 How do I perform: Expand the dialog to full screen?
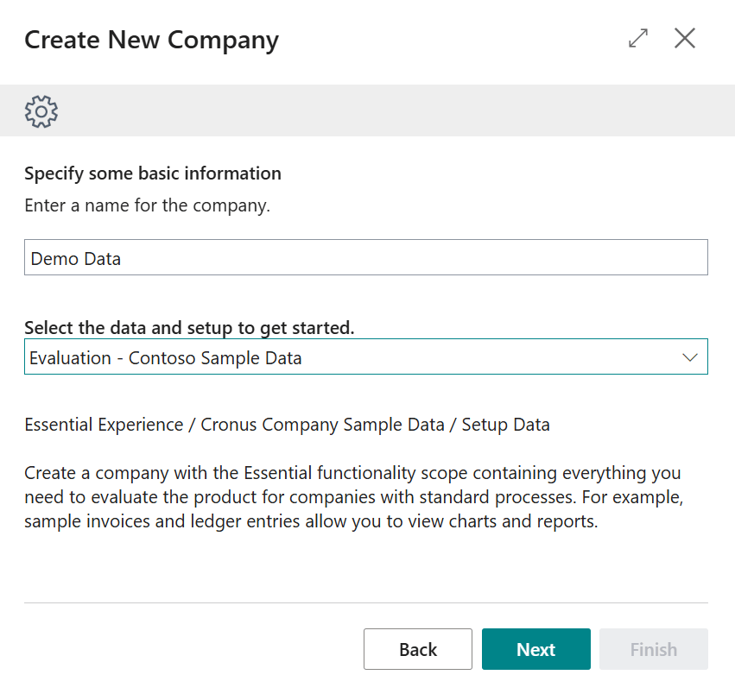[x=638, y=39]
